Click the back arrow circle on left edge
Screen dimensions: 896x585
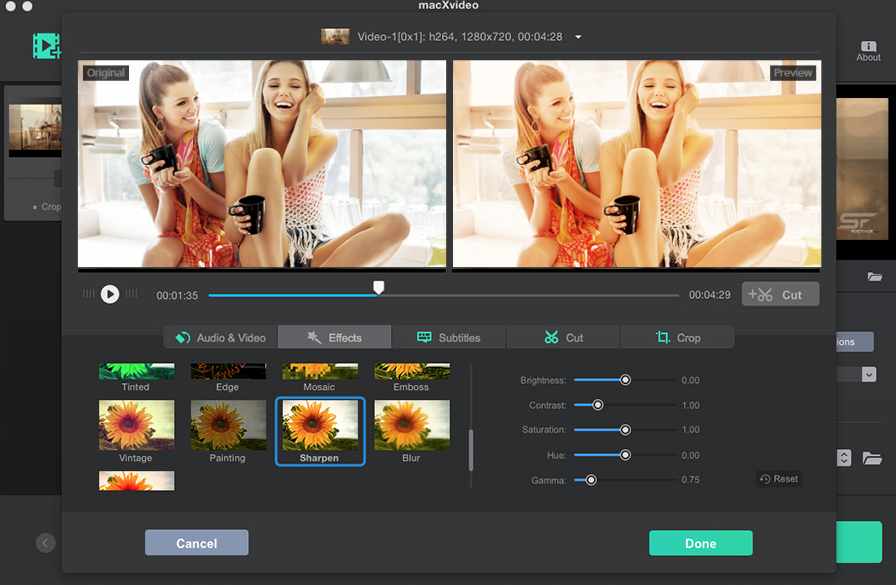click(x=45, y=542)
